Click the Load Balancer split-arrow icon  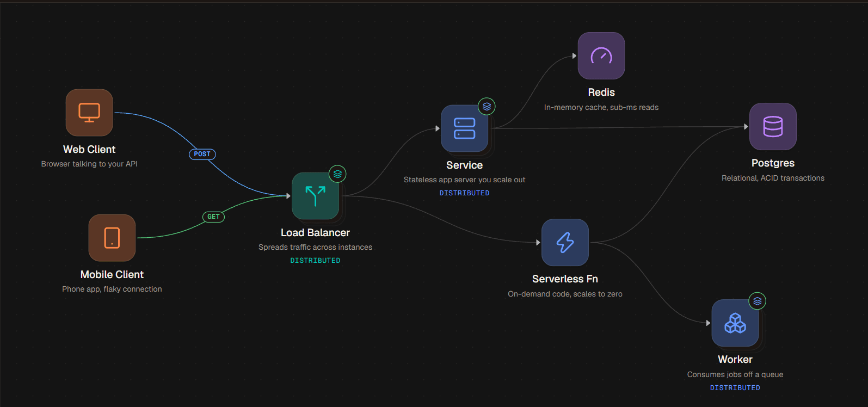pyautogui.click(x=315, y=196)
